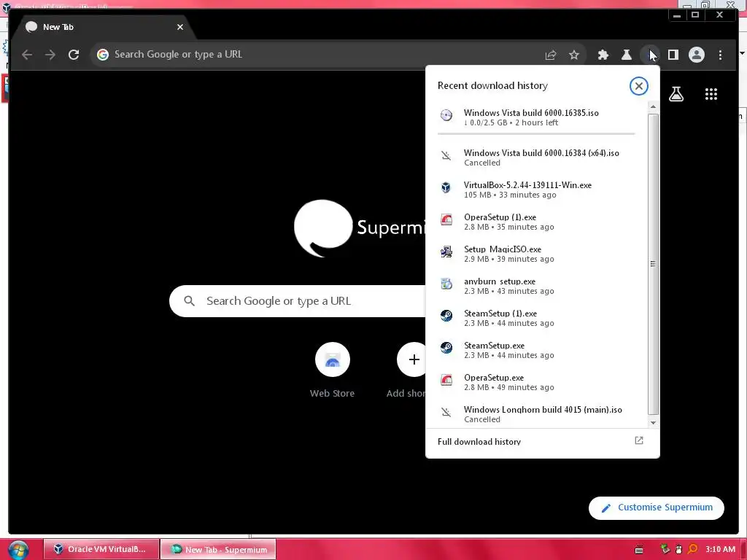The height and width of the screenshot is (560, 747).
Task: Add a shortcut with the plus button
Action: pos(414,359)
